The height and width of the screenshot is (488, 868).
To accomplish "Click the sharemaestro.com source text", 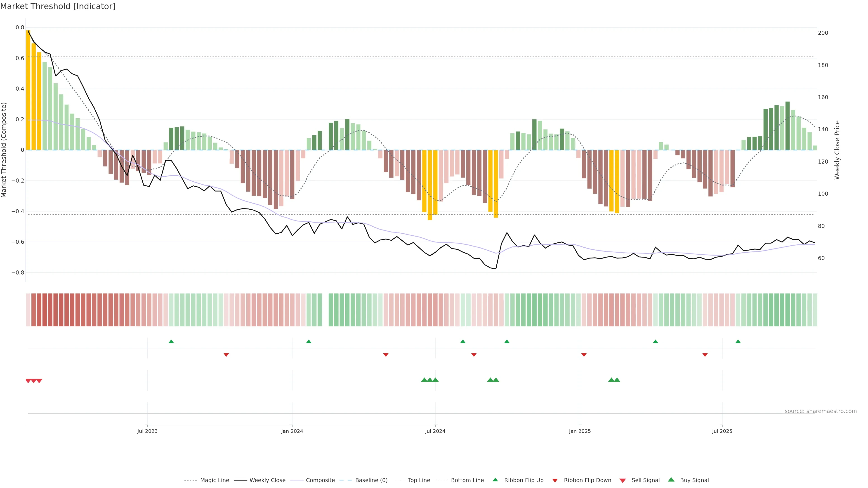I will [x=821, y=411].
